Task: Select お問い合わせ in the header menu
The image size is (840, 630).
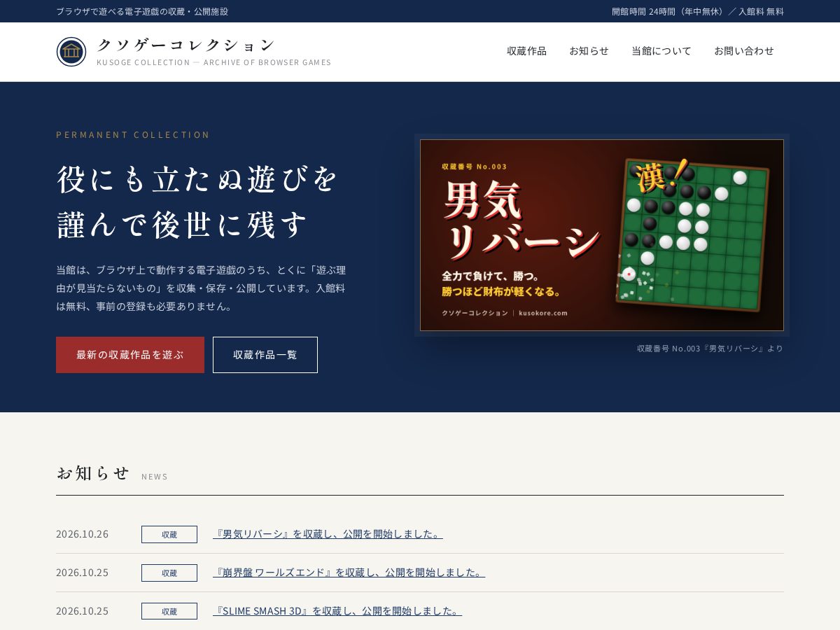Action: [x=744, y=50]
